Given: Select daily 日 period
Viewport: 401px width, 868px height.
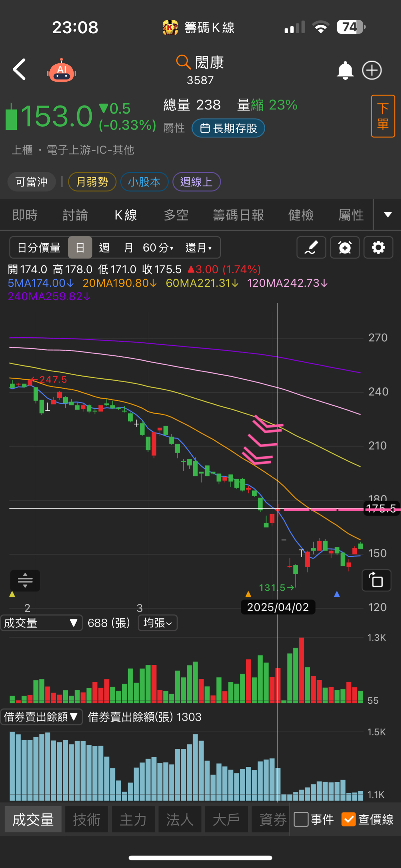Looking at the screenshot, I should (80, 248).
